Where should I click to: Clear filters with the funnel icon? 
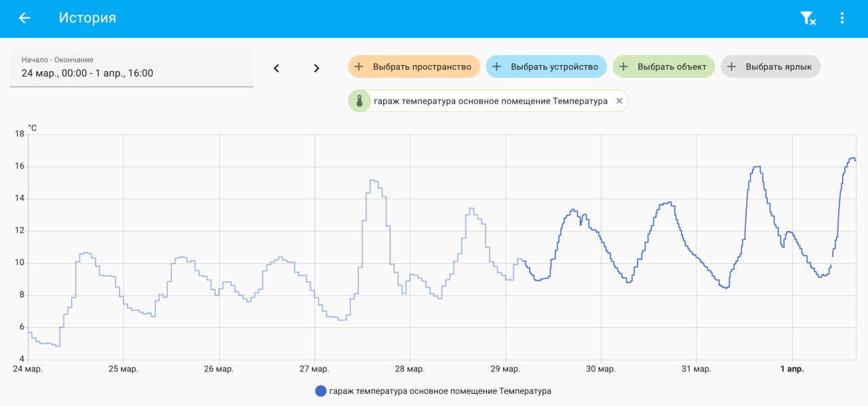click(x=808, y=18)
